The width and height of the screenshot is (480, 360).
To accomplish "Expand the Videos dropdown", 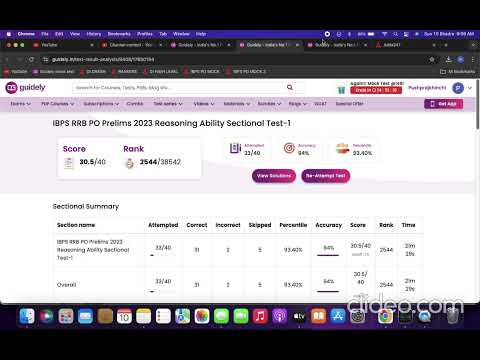I will [x=204, y=104].
